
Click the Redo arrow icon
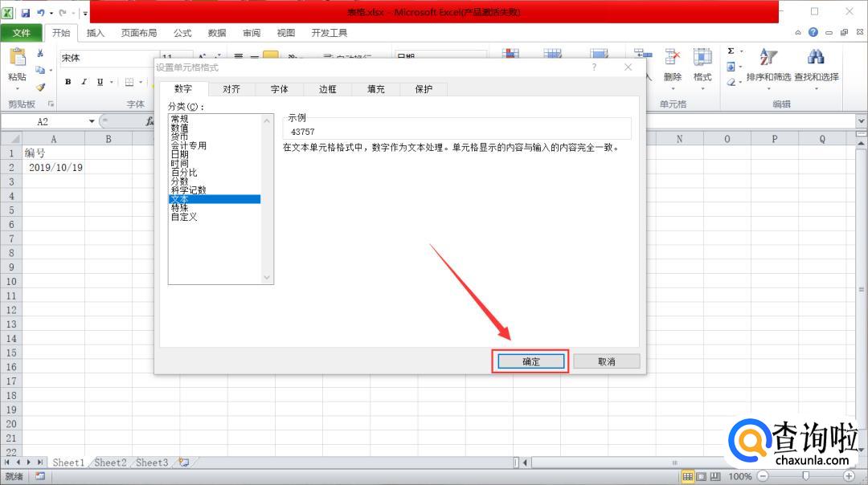pos(63,12)
